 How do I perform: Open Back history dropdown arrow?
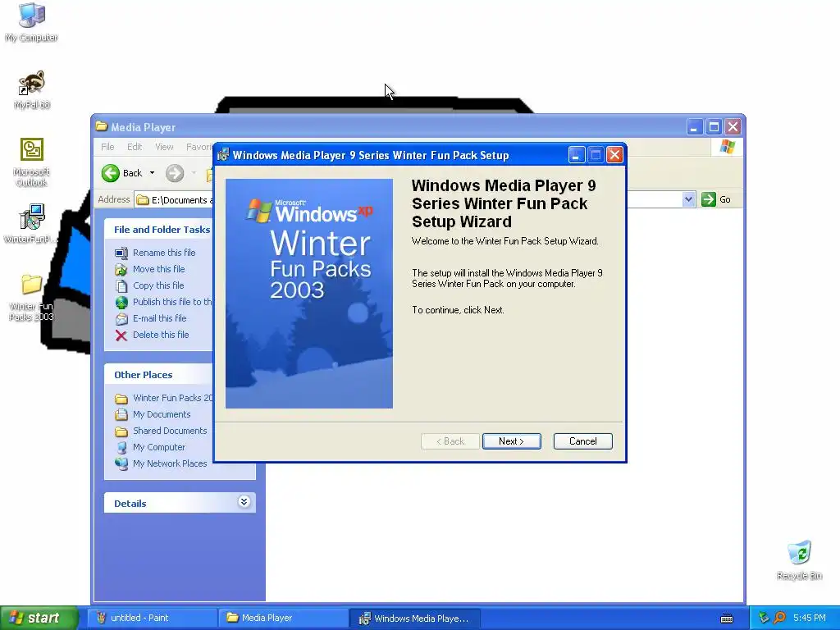click(152, 173)
